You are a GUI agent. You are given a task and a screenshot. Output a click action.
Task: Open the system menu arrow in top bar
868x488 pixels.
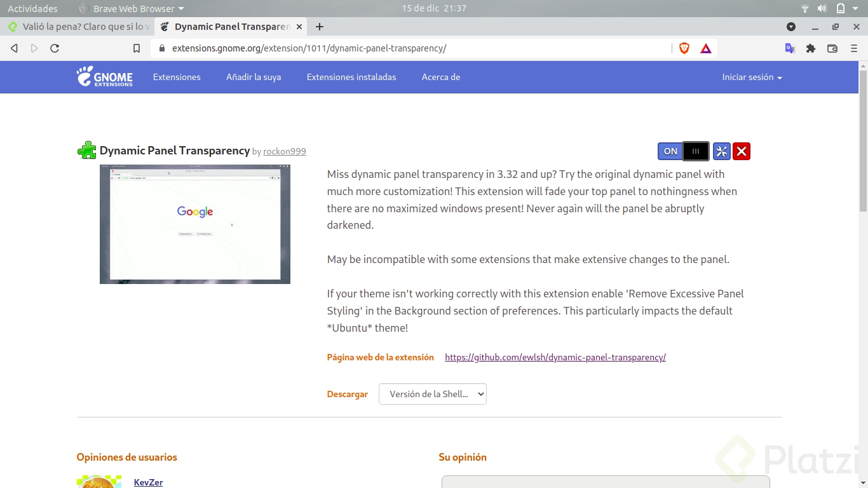pos(856,8)
